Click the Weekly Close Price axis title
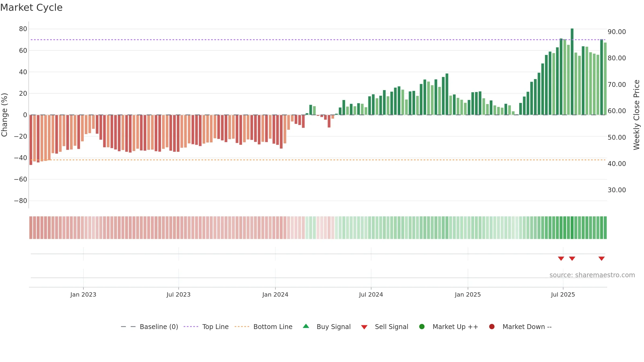 tap(636, 115)
